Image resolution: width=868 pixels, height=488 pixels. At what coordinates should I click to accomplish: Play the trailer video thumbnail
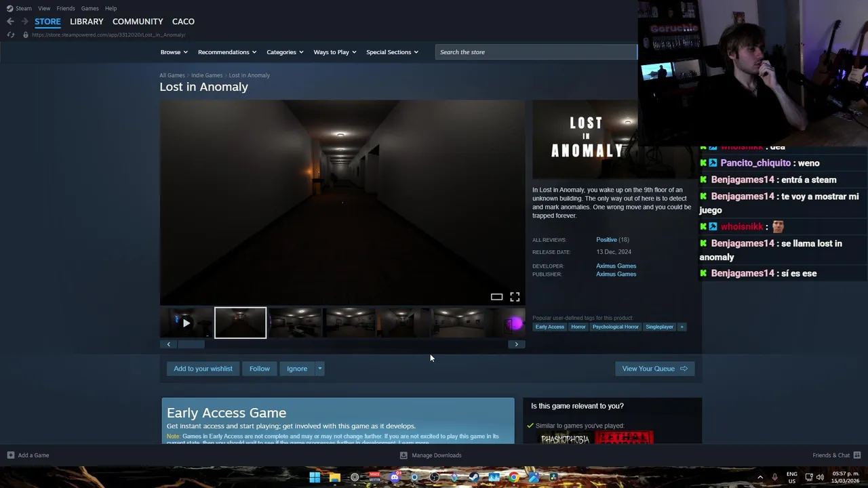point(186,323)
